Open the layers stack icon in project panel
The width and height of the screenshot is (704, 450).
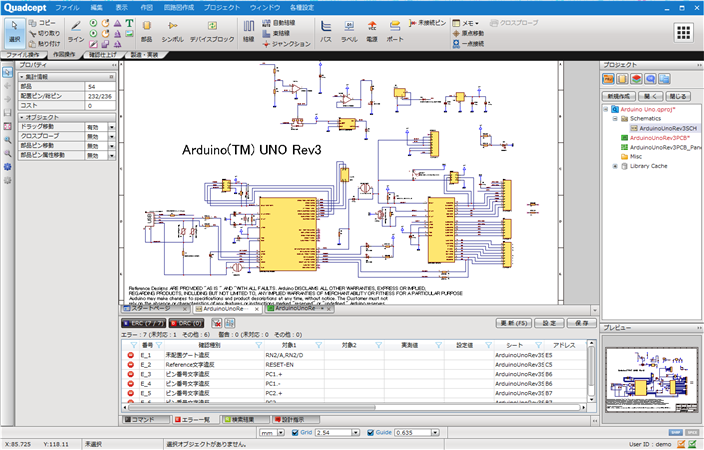click(636, 79)
